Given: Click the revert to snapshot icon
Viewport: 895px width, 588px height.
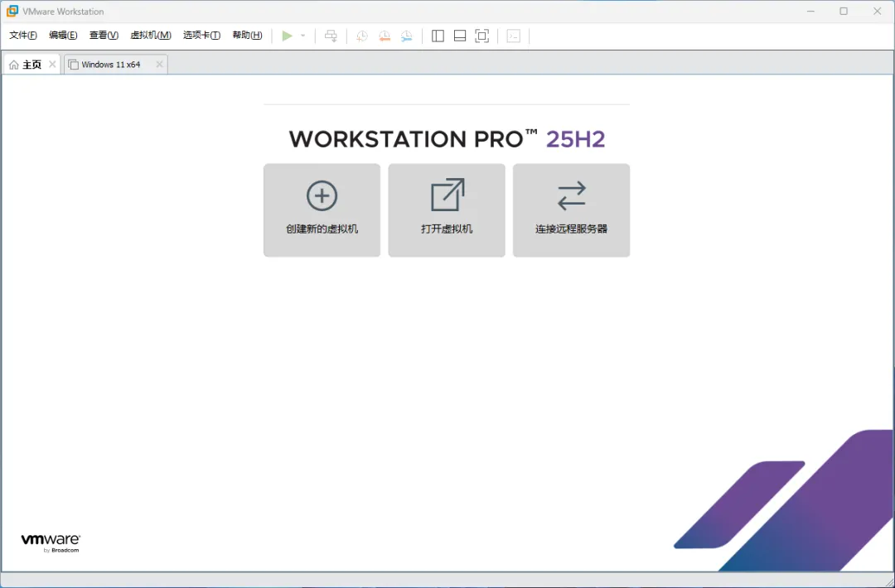Looking at the screenshot, I should point(385,36).
